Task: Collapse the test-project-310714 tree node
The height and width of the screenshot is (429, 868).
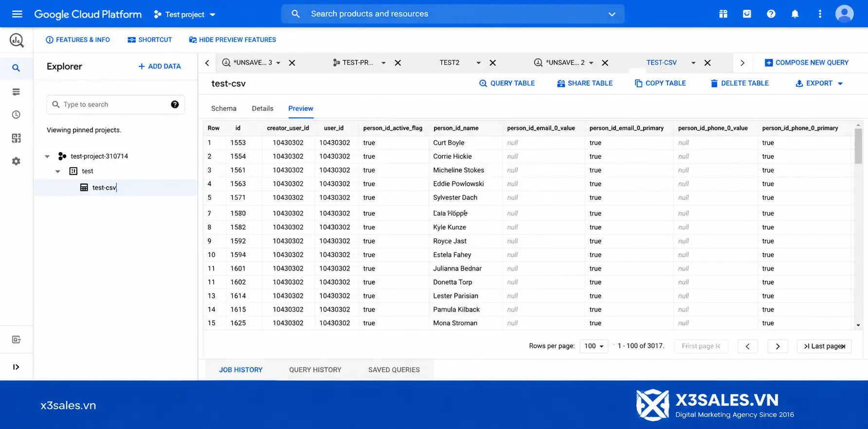Action: pyautogui.click(x=47, y=157)
